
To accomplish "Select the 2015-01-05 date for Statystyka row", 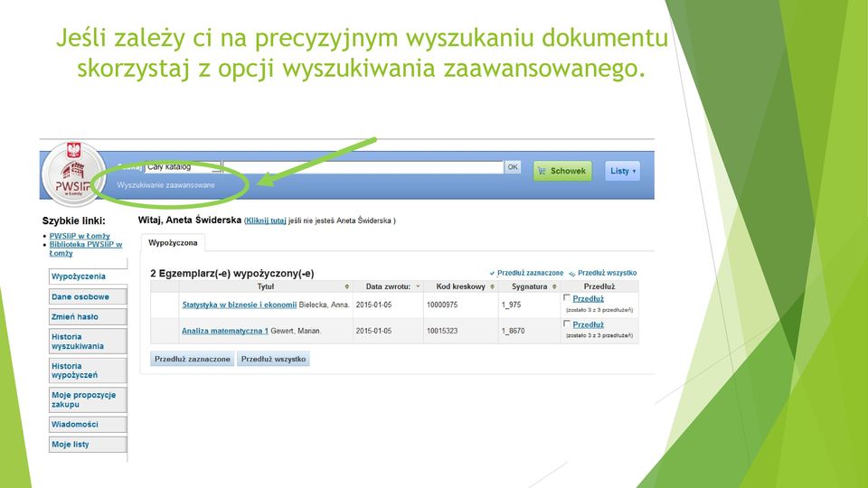I will click(x=373, y=305).
